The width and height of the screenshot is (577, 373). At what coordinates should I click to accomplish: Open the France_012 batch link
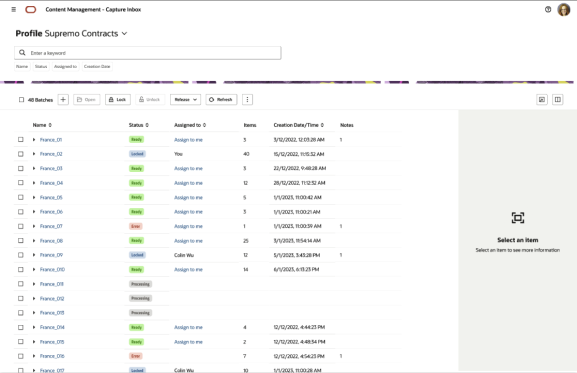[x=52, y=298]
